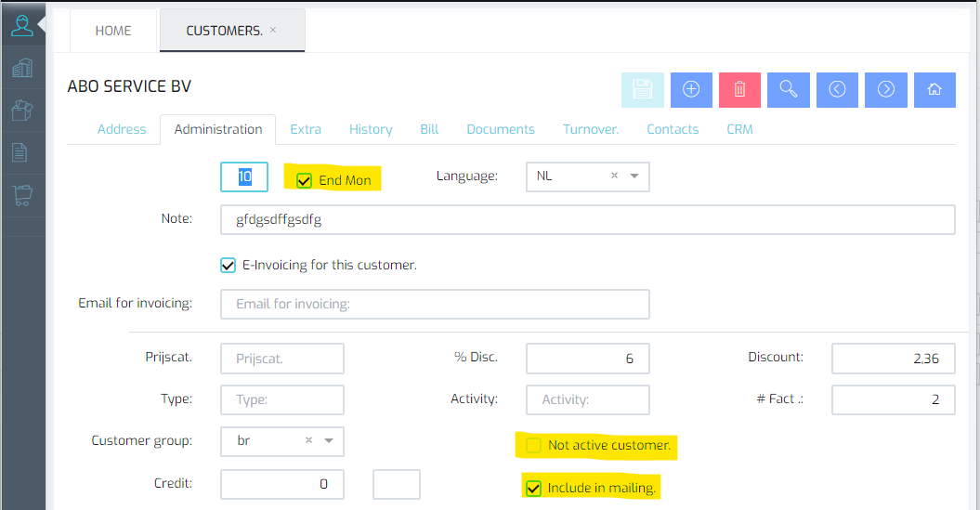The width and height of the screenshot is (980, 510).
Task: Check Not active customer checkbox
Action: click(x=533, y=445)
